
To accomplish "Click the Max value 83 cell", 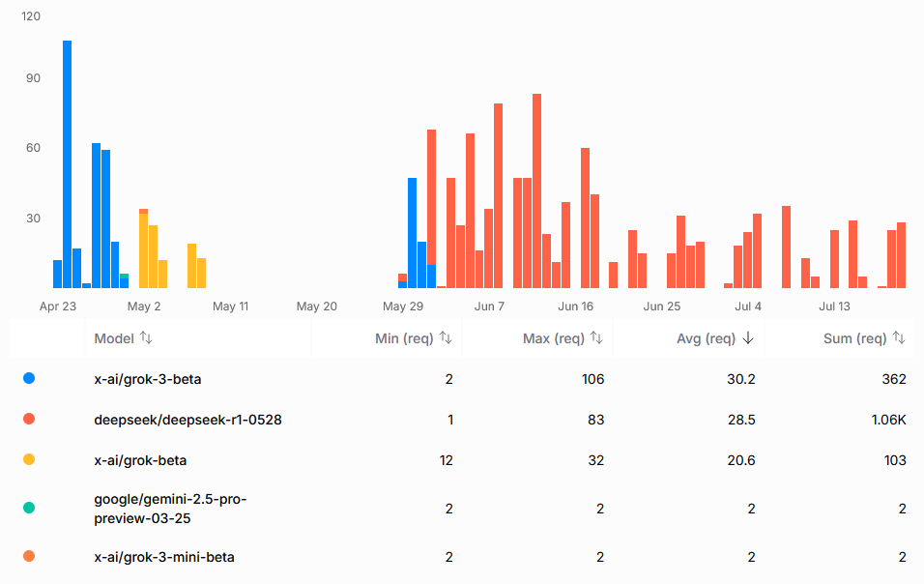I will [x=595, y=420].
